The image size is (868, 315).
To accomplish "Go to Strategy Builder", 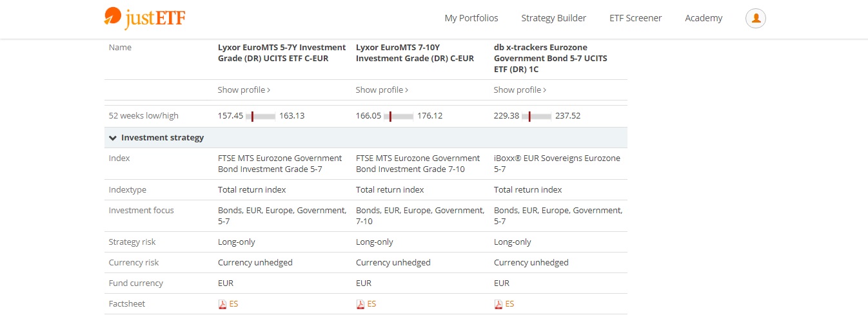I will click(553, 18).
